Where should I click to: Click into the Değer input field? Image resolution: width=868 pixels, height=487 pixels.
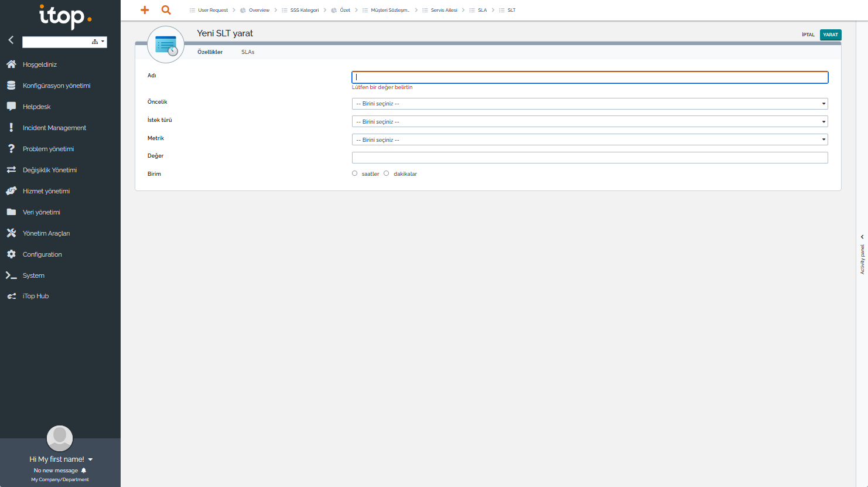(589, 158)
